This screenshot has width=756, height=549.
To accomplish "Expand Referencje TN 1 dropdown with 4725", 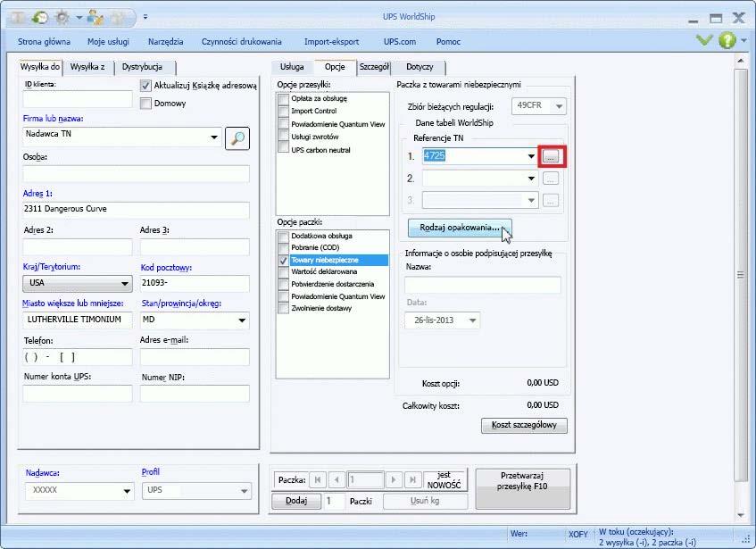I will 531,156.
